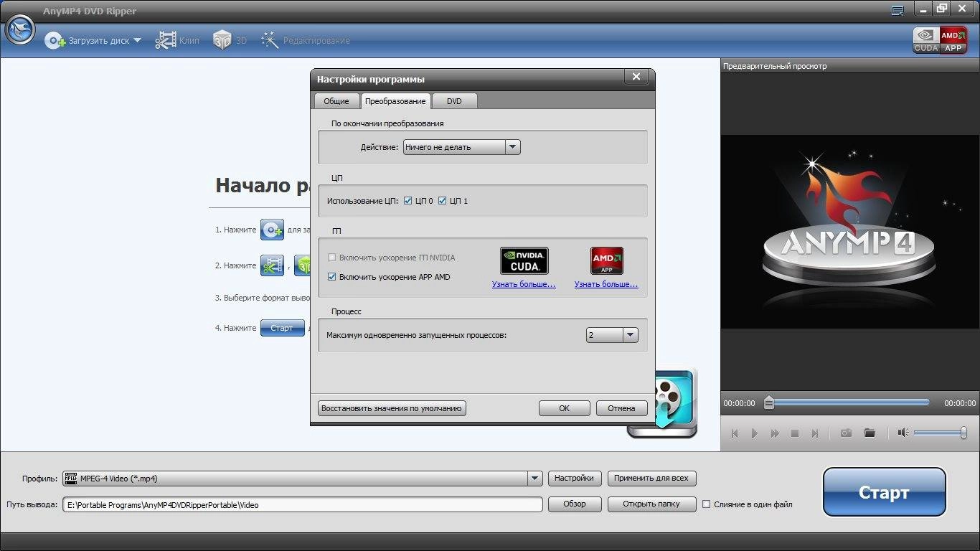
Task: Open the snapshot folder icon
Action: coord(870,433)
